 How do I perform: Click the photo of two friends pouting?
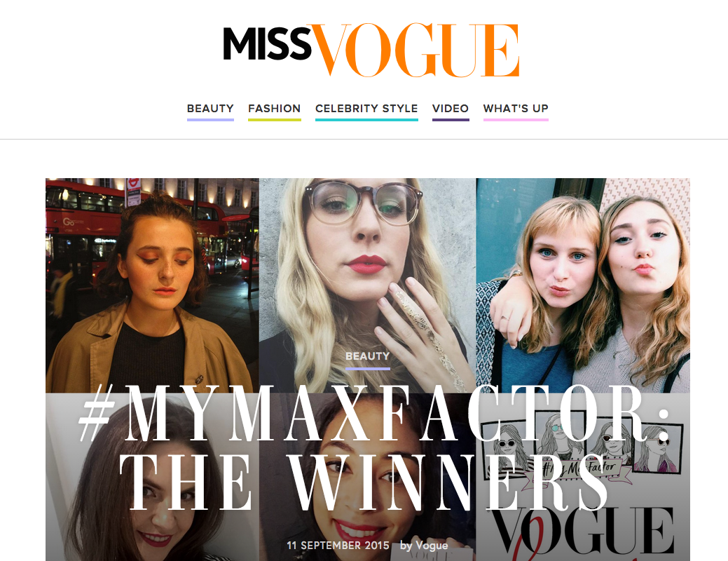[583, 285]
